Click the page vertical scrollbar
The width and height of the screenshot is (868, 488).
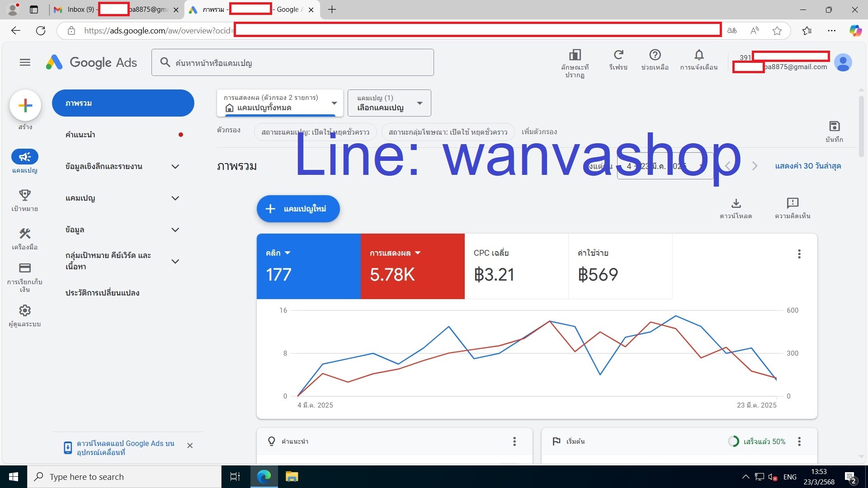coord(861,127)
